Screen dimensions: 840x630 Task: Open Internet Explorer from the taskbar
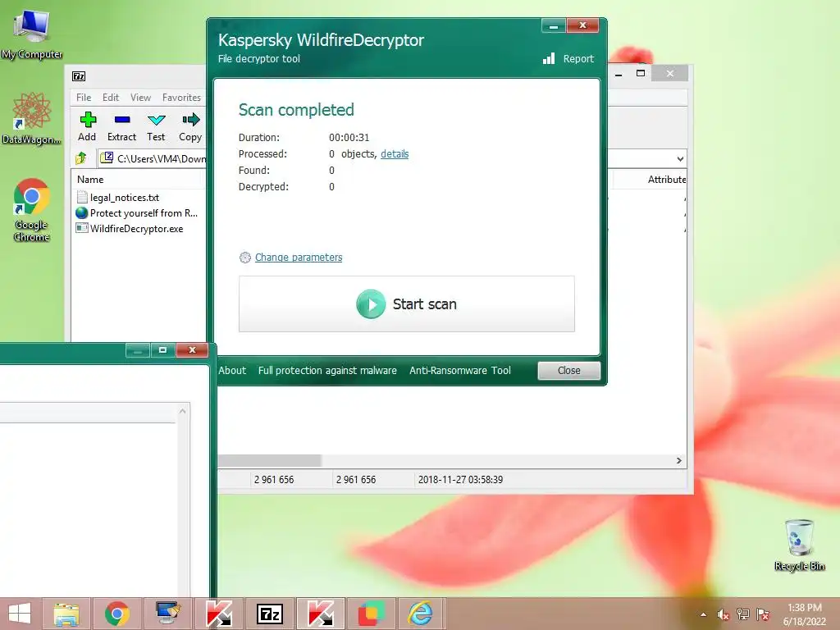pyautogui.click(x=421, y=614)
